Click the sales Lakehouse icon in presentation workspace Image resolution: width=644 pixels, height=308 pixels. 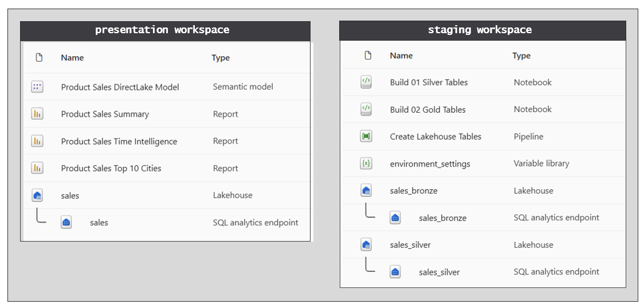tap(37, 195)
